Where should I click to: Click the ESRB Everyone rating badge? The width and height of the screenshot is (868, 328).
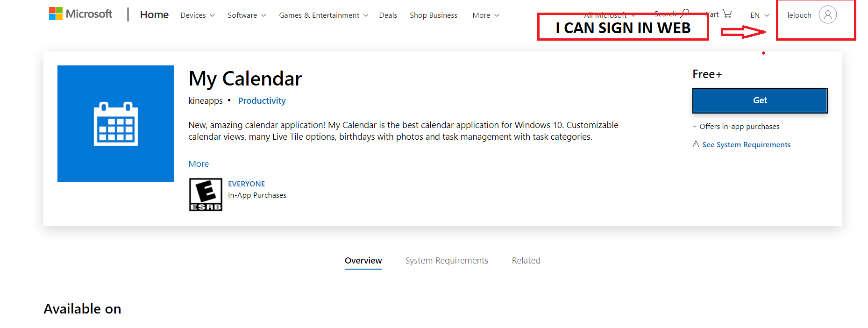pyautogui.click(x=206, y=194)
